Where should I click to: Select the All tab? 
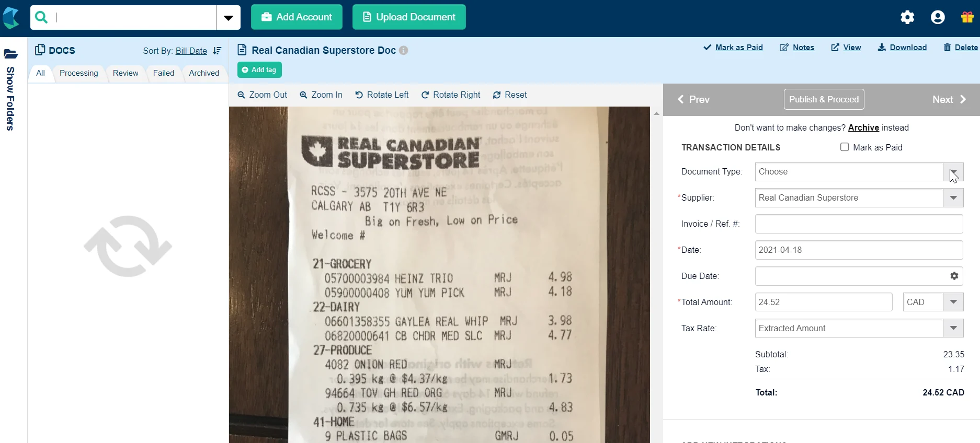40,73
